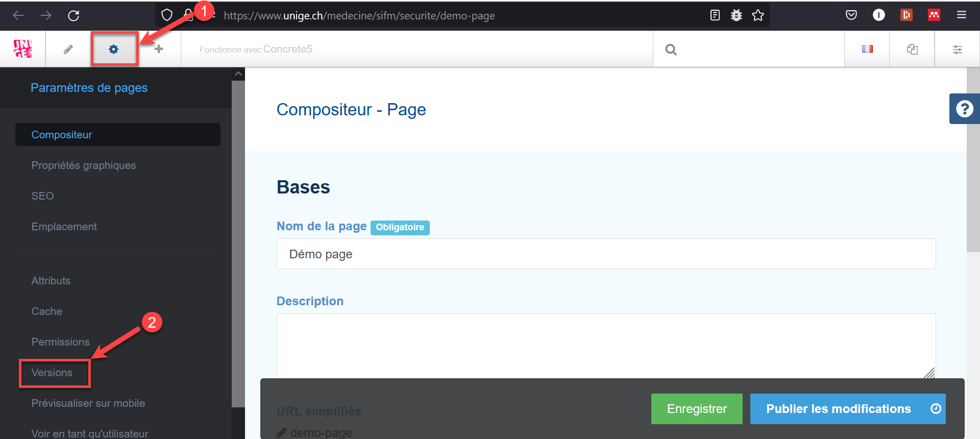This screenshot has height=439, width=980.
Task: Open the SEO settings item
Action: point(42,196)
